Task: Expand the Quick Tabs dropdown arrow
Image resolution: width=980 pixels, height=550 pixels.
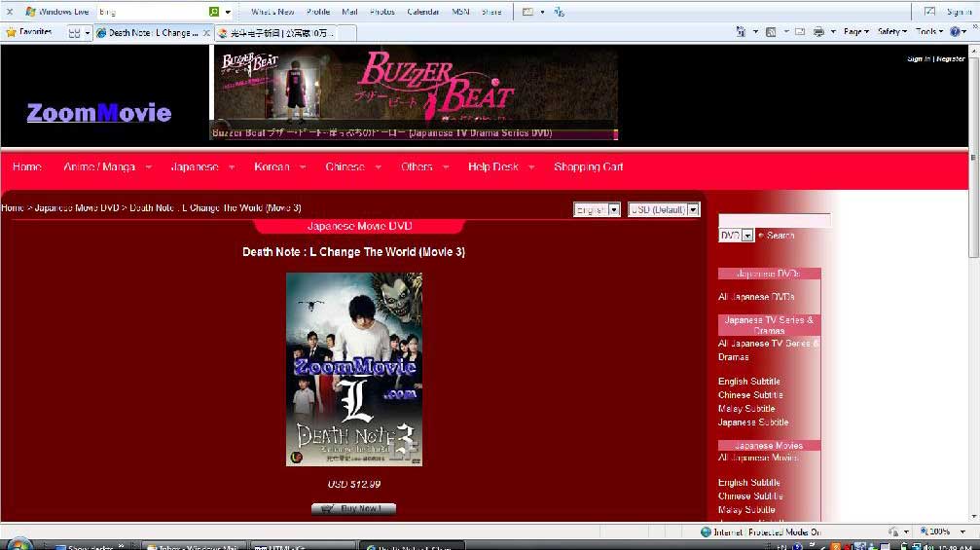Action: [88, 32]
